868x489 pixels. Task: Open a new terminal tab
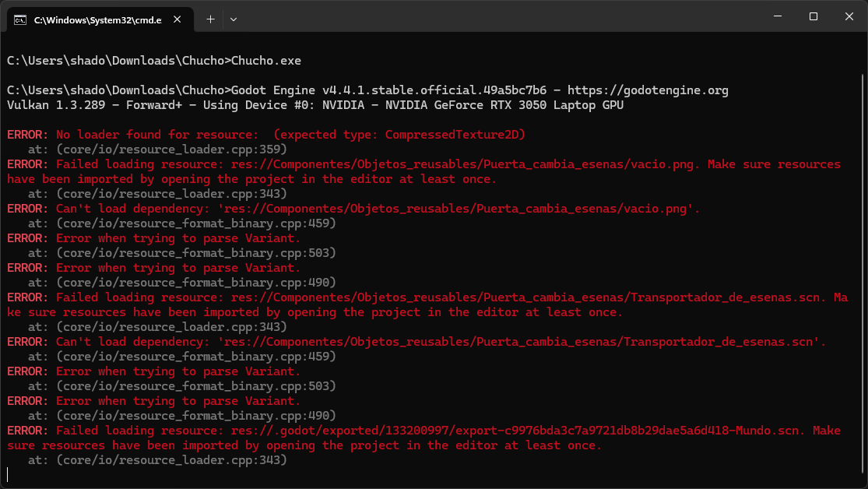(x=210, y=19)
